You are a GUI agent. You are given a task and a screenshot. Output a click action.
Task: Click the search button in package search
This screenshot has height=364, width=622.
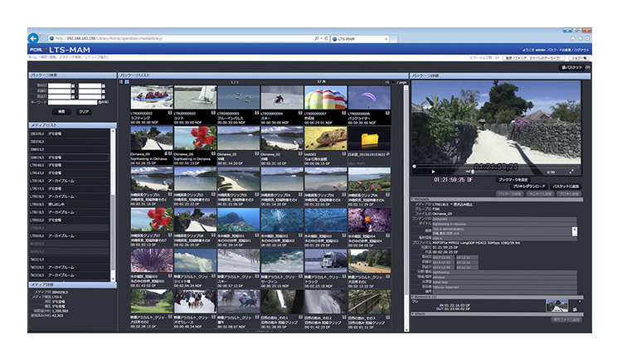(x=61, y=110)
